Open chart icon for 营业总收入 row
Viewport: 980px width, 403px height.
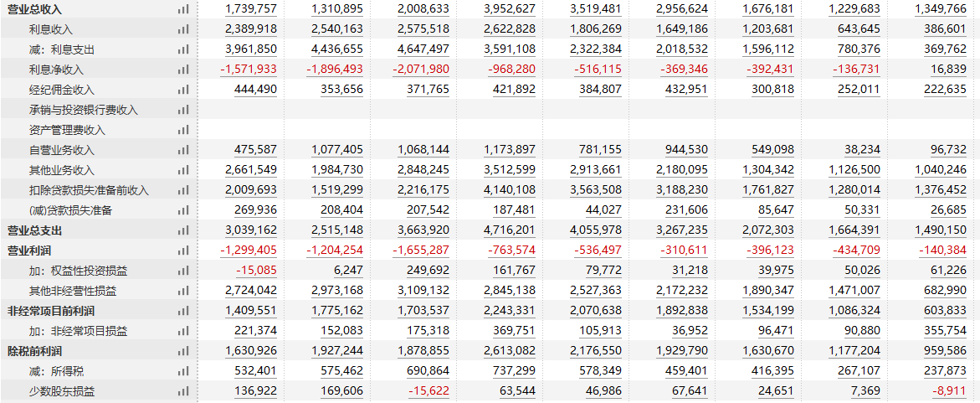click(x=182, y=9)
